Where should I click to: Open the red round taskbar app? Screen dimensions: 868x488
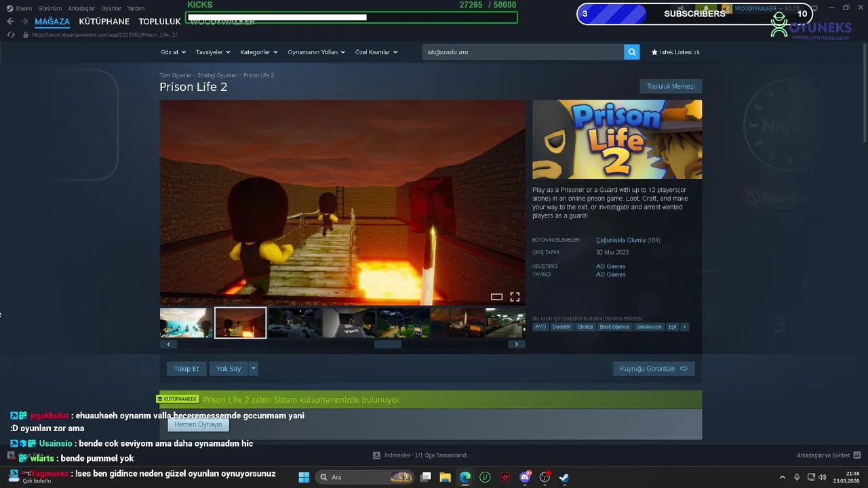(505, 477)
